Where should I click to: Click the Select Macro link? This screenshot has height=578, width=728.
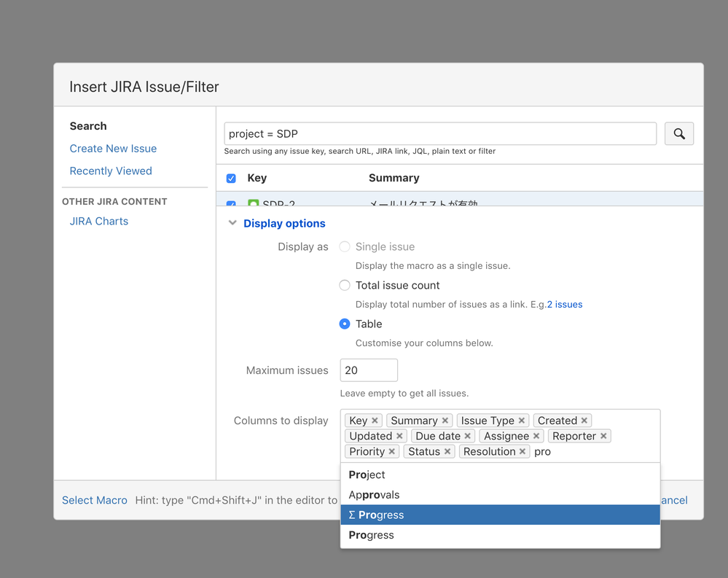[95, 500]
